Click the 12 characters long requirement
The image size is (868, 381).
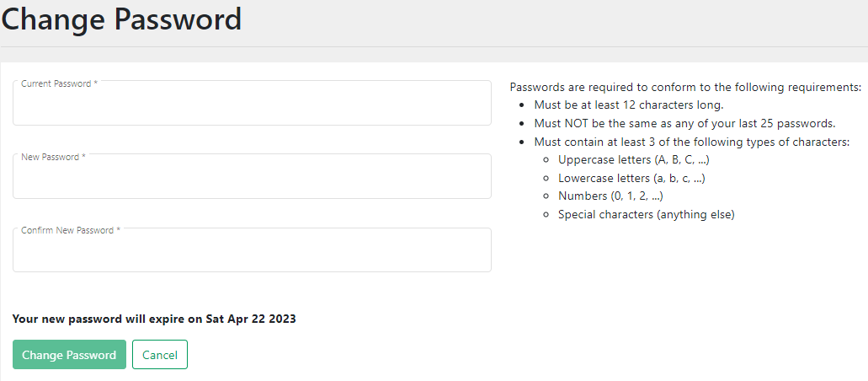628,105
